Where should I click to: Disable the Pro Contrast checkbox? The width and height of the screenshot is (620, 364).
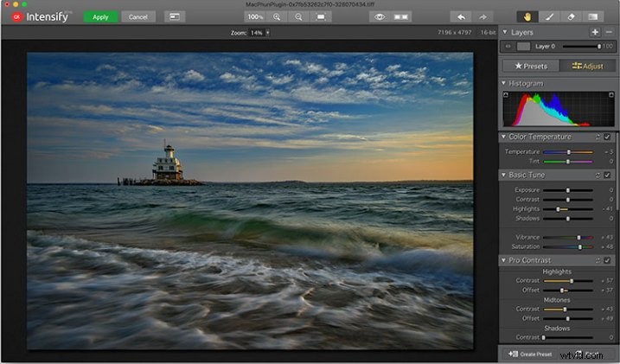pos(607,260)
